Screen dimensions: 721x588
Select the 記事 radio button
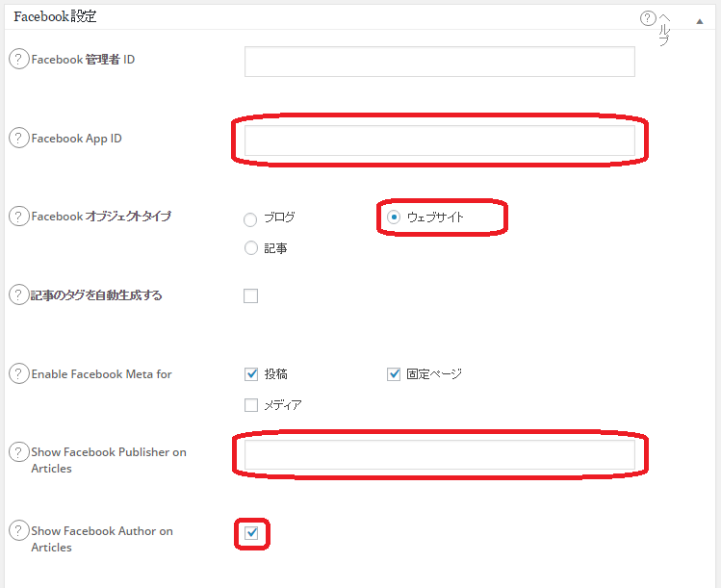[x=251, y=248]
